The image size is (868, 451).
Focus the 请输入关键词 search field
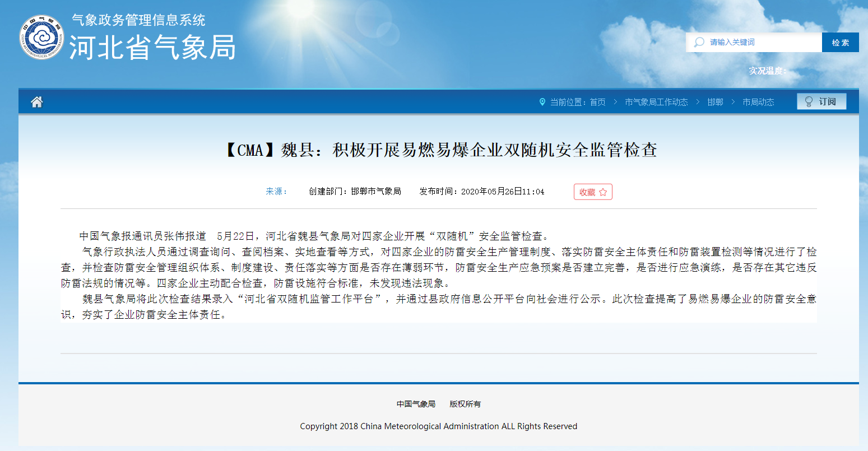click(754, 42)
